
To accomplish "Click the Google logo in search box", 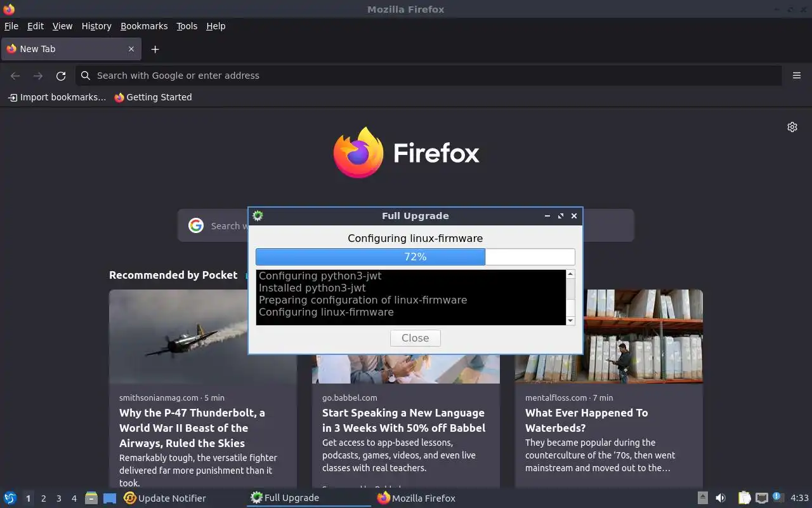I will (x=196, y=225).
